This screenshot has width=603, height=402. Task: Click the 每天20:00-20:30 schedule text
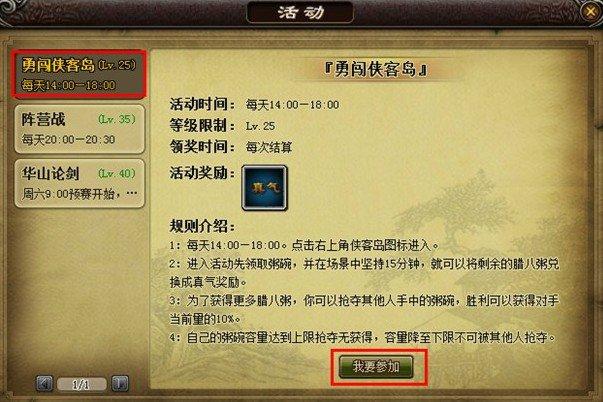tap(68, 139)
